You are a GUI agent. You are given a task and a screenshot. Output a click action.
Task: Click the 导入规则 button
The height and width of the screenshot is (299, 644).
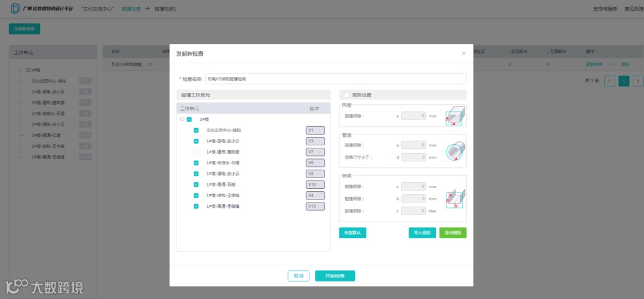422,232
